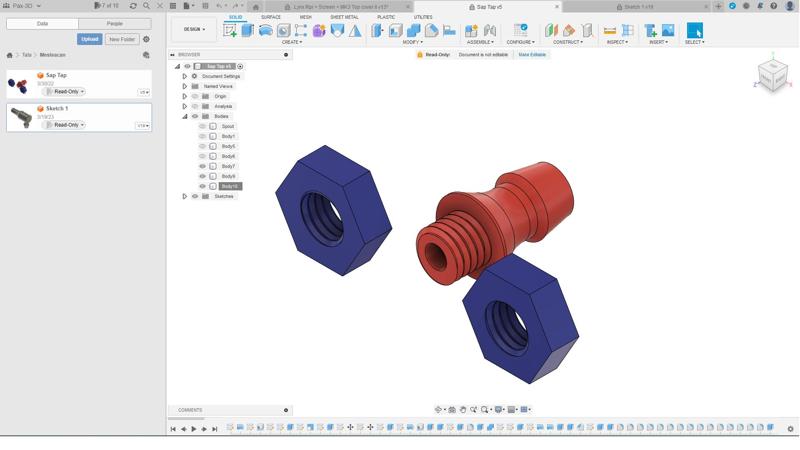Select the Fillet tool in Modify

(431, 31)
